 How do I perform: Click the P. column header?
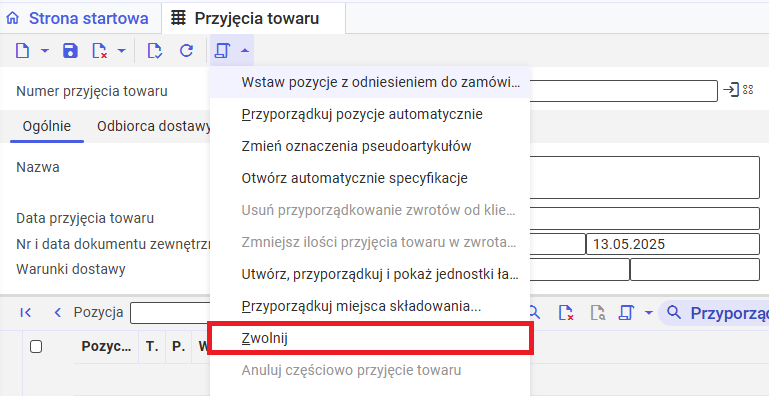click(179, 346)
